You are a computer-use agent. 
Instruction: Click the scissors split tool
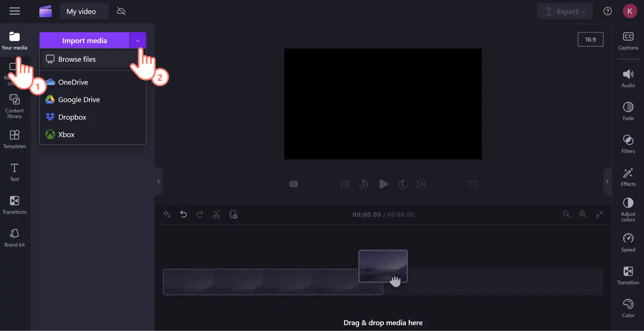(216, 214)
